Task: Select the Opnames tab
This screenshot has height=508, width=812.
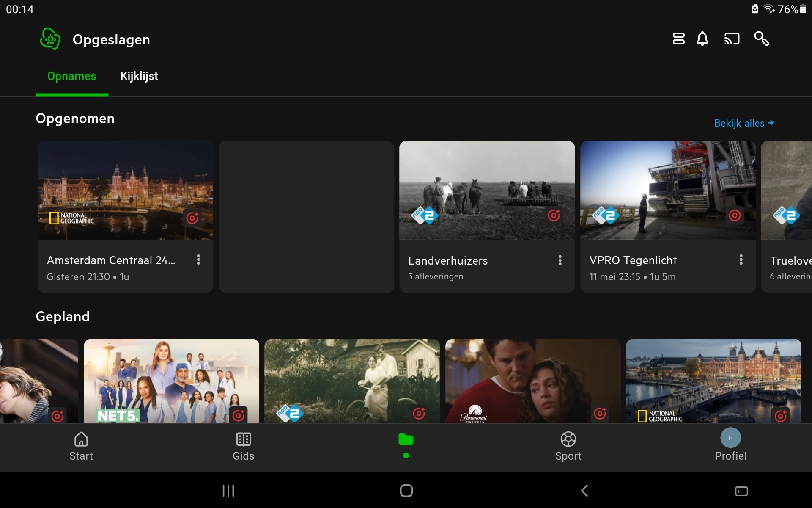Action: point(72,76)
